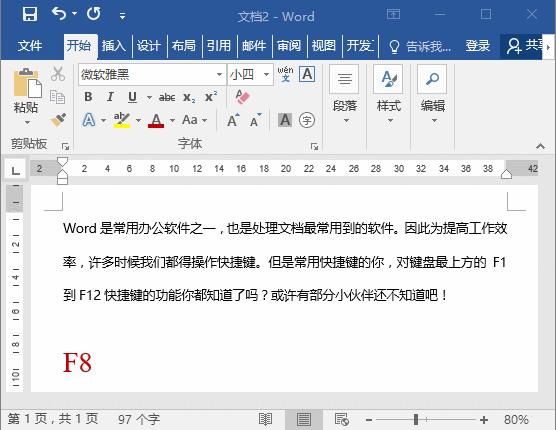556x430 pixels.
Task: Open the undo history dropdown arrow
Action: point(74,14)
